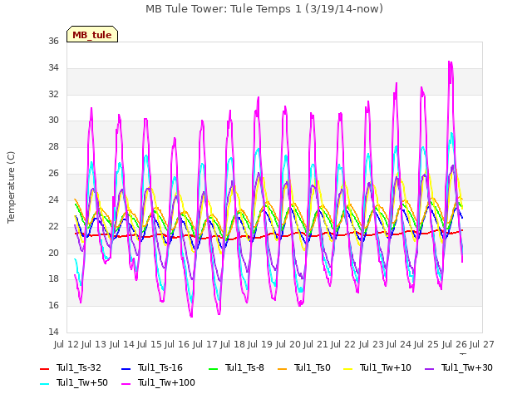
Task: Click the yellow Tul1_Tw+10 legend swatch
Action: [x=348, y=369]
